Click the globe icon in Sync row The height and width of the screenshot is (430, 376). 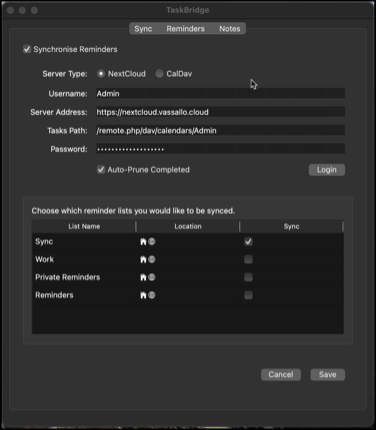coord(152,241)
